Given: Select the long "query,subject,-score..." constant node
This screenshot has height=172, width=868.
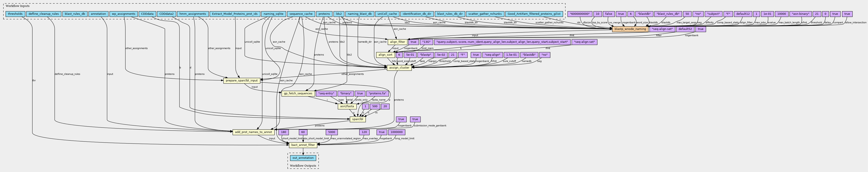Looking at the screenshot, I should pos(502,42).
